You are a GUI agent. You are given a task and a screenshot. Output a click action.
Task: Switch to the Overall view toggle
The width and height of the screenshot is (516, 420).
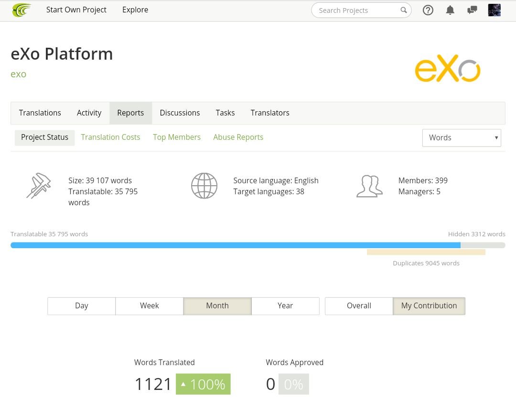coord(359,306)
